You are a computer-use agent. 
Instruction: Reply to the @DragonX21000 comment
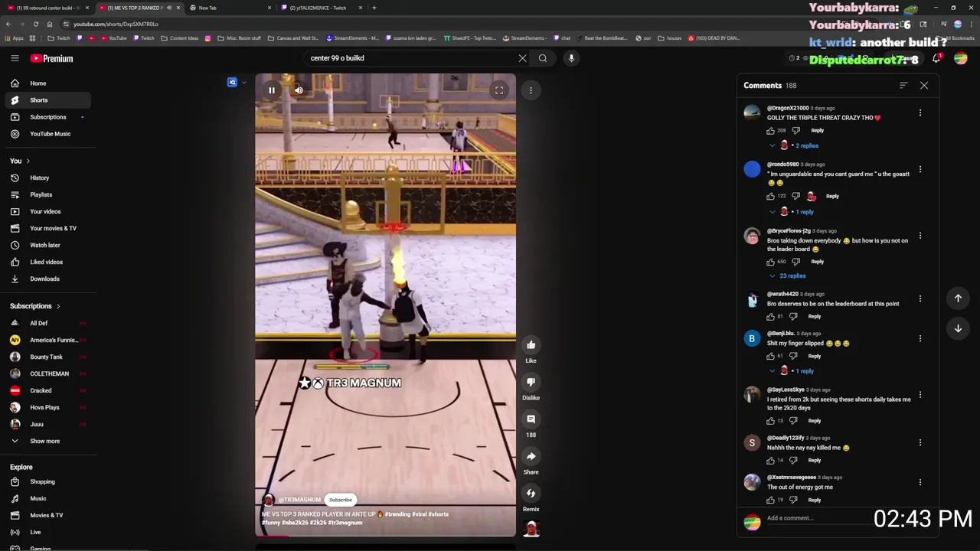[817, 131]
